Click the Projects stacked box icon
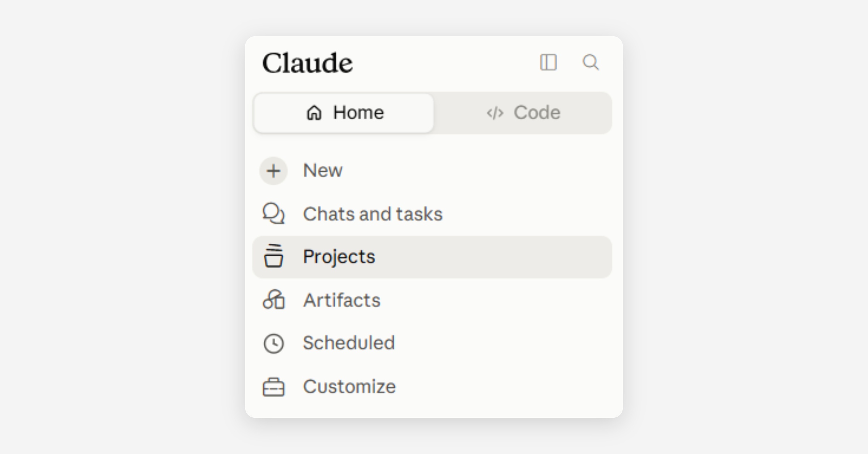 point(273,256)
